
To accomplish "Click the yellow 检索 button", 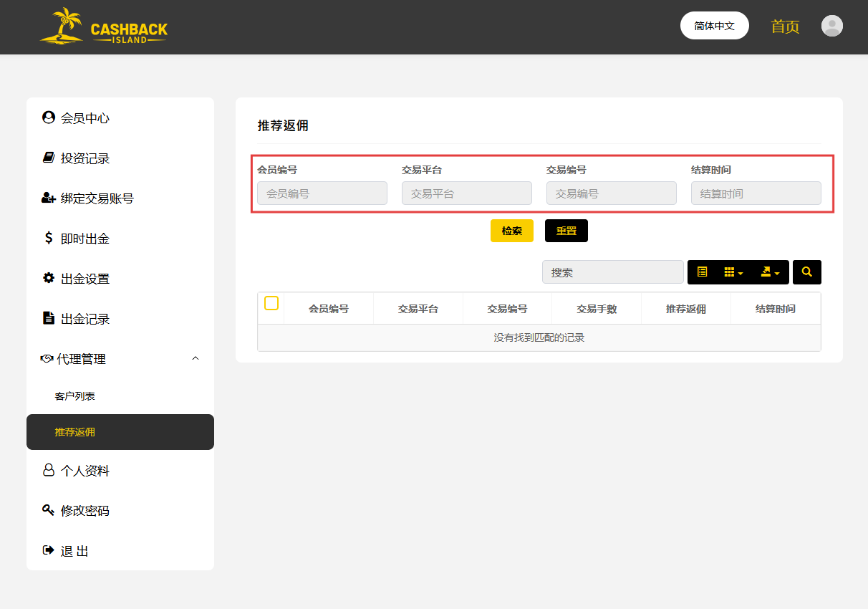I will pos(512,231).
